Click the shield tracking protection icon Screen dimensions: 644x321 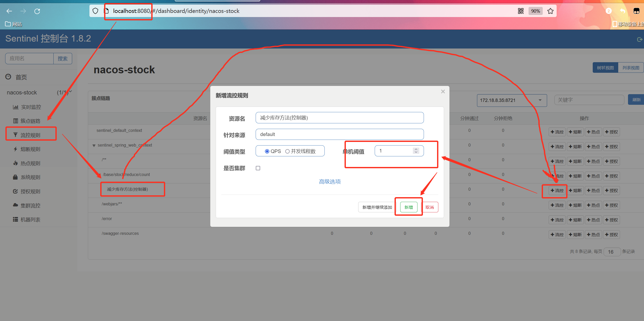[x=95, y=11]
